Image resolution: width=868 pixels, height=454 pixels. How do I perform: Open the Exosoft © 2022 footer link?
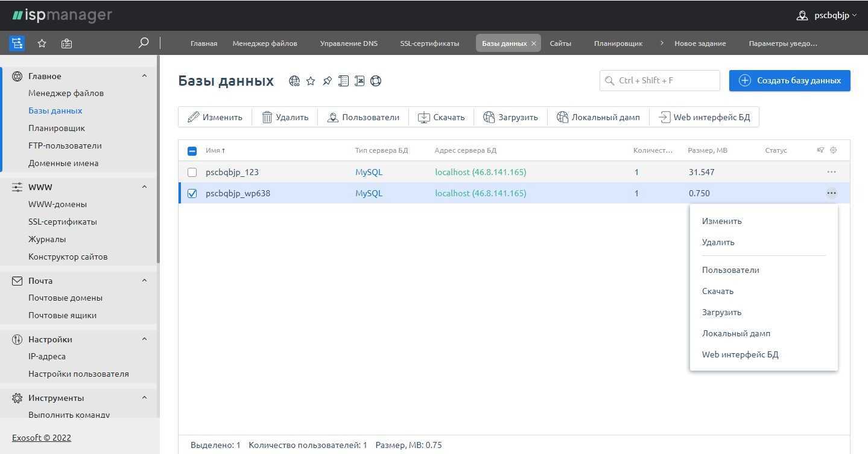click(x=42, y=438)
